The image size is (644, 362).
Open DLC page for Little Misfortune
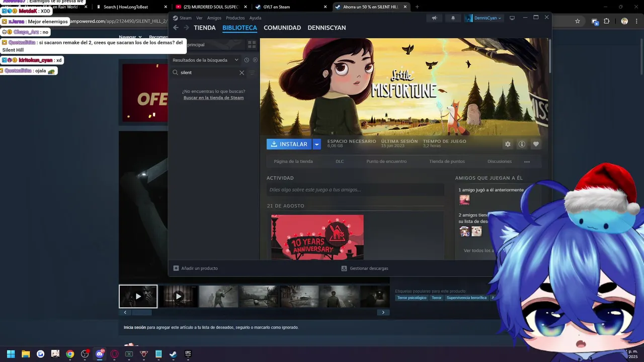point(340,161)
